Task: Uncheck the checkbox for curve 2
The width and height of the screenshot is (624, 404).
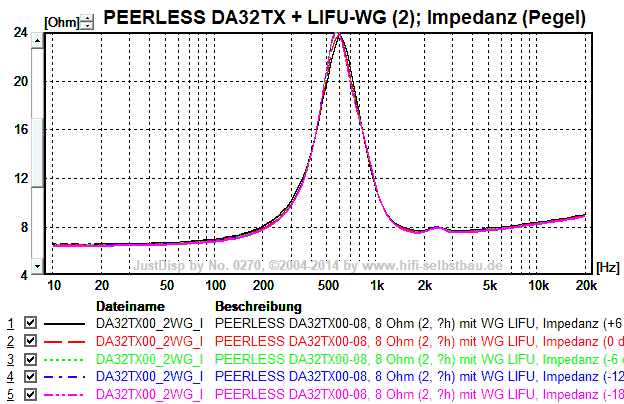Action: [x=30, y=341]
